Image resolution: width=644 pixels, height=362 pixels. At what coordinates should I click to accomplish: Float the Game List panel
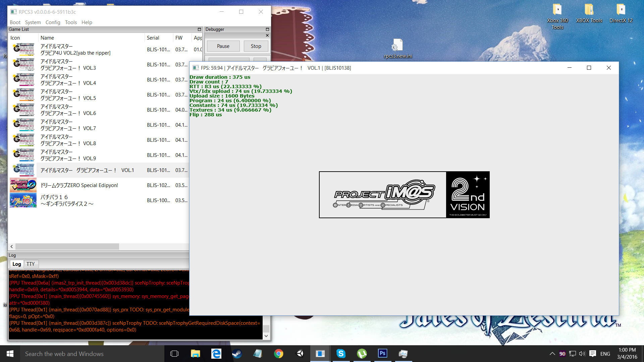199,29
